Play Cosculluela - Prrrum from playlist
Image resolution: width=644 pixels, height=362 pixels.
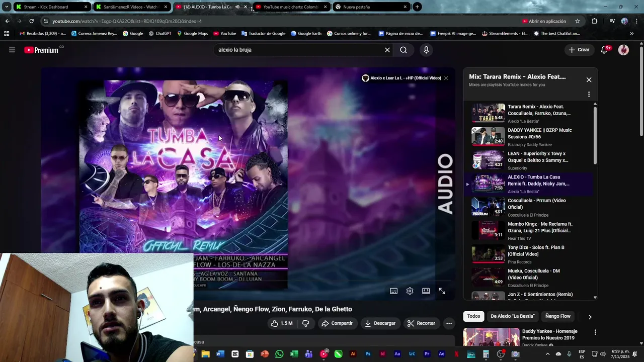(x=528, y=207)
